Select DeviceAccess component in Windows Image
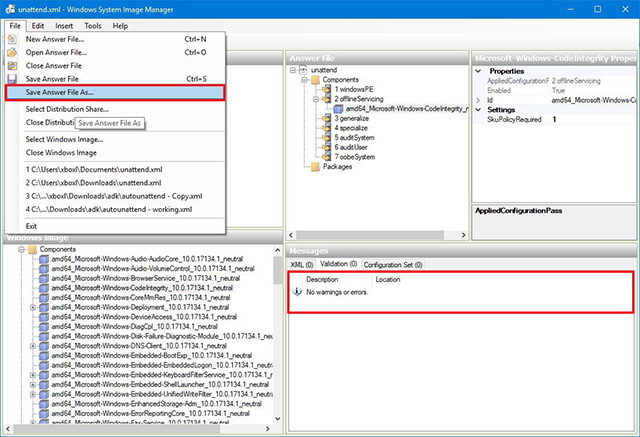Viewport: 640px width, 437px height. pyautogui.click(x=144, y=317)
